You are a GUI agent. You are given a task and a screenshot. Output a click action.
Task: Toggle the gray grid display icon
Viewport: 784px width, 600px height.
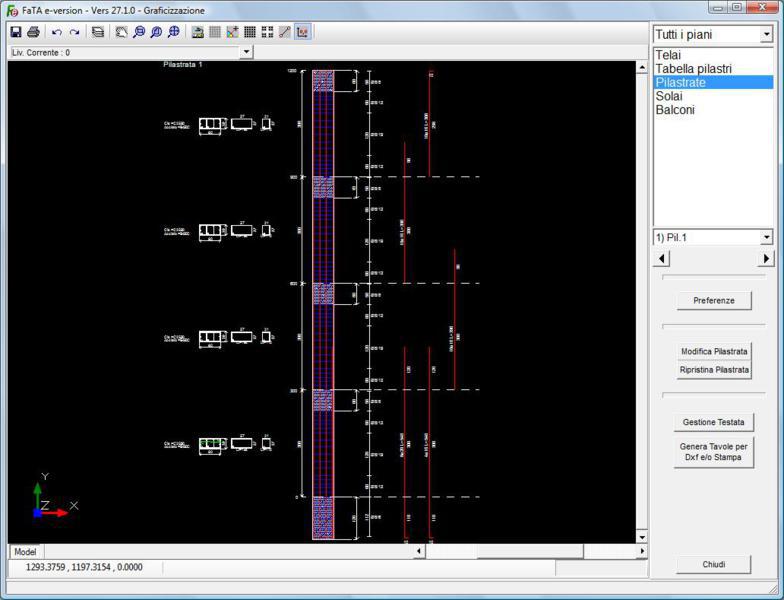[215, 32]
